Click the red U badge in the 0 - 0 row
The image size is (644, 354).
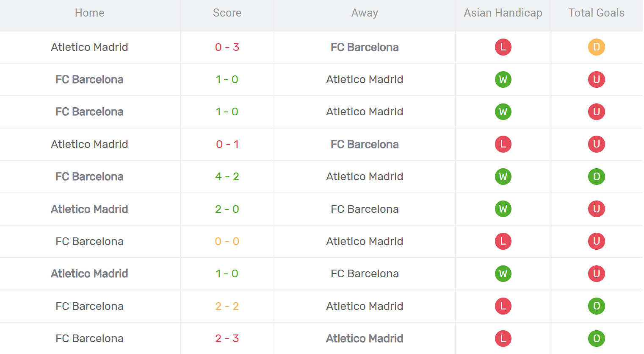[596, 241]
